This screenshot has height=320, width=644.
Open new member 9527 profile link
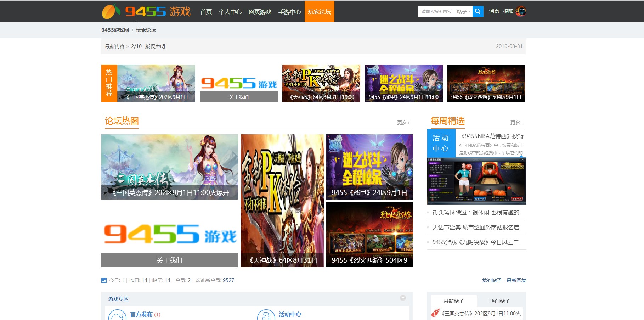(x=228, y=280)
